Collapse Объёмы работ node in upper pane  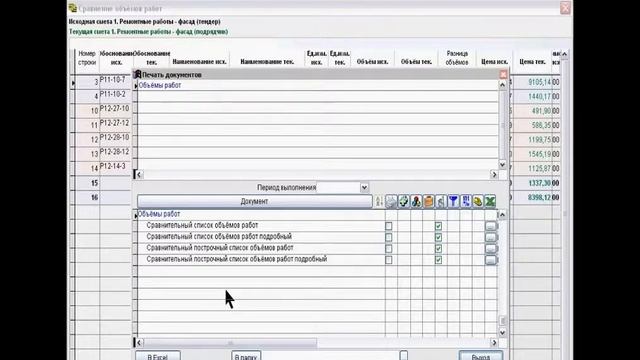(136, 86)
